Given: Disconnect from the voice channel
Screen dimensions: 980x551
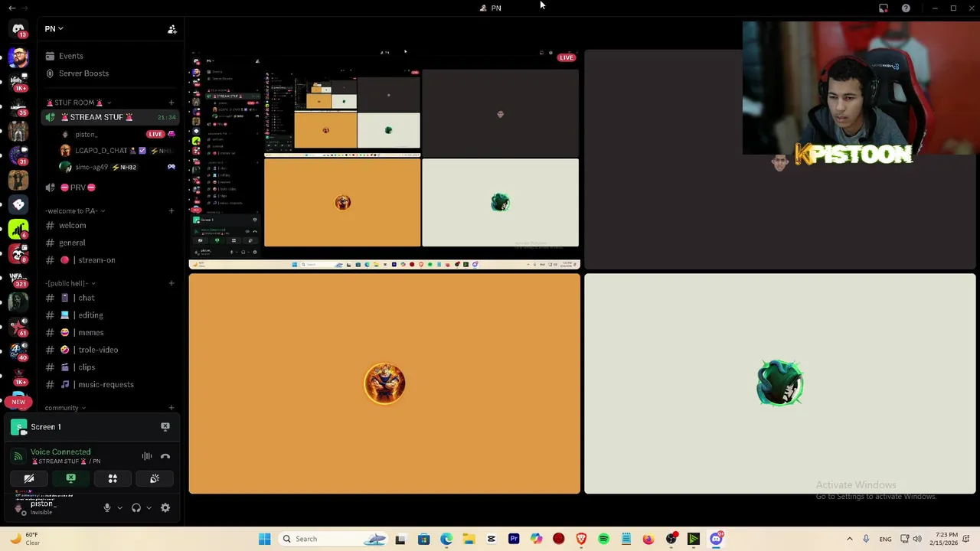Looking at the screenshot, I should coord(165,456).
